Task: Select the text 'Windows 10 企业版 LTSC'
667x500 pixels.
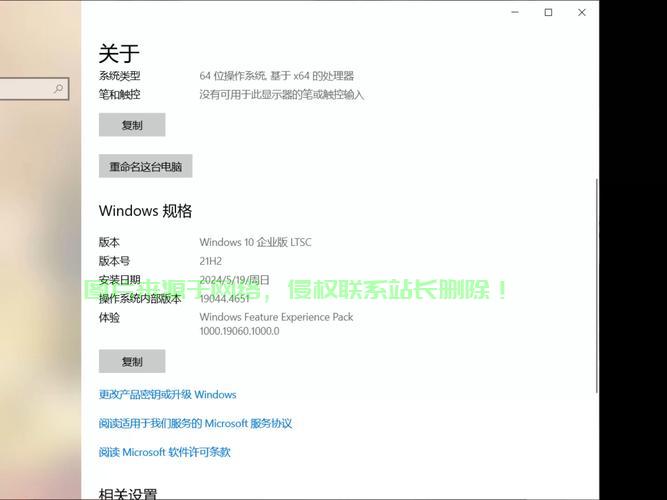Action: pos(255,242)
